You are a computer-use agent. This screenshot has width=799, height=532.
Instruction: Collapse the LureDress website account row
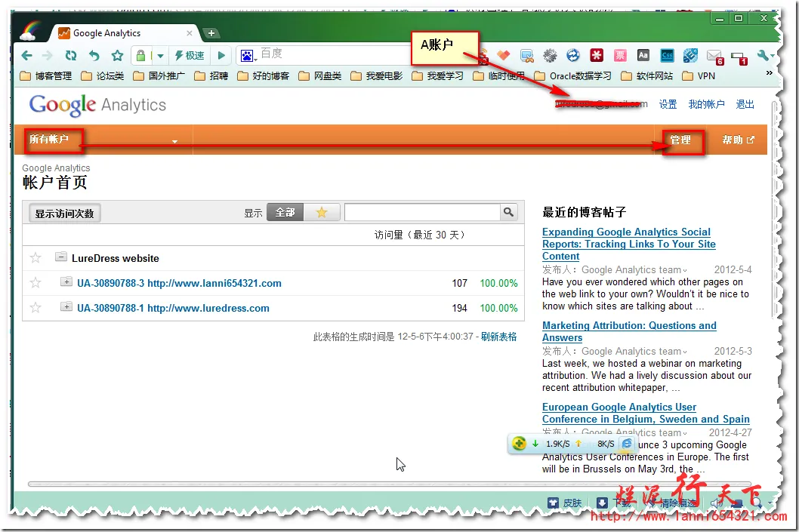coord(60,257)
